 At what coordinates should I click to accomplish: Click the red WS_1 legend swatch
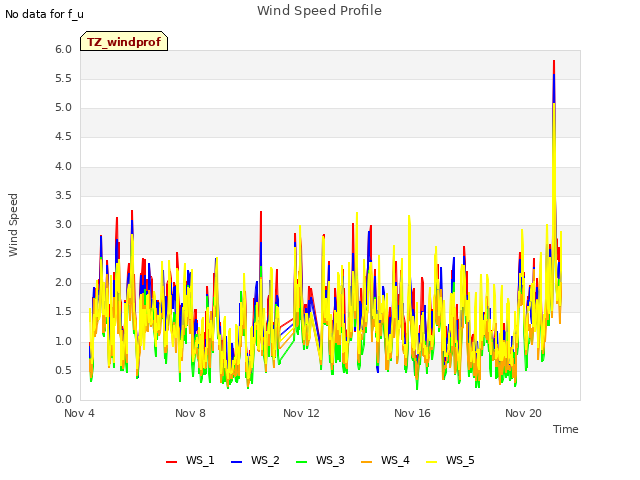click(x=171, y=462)
